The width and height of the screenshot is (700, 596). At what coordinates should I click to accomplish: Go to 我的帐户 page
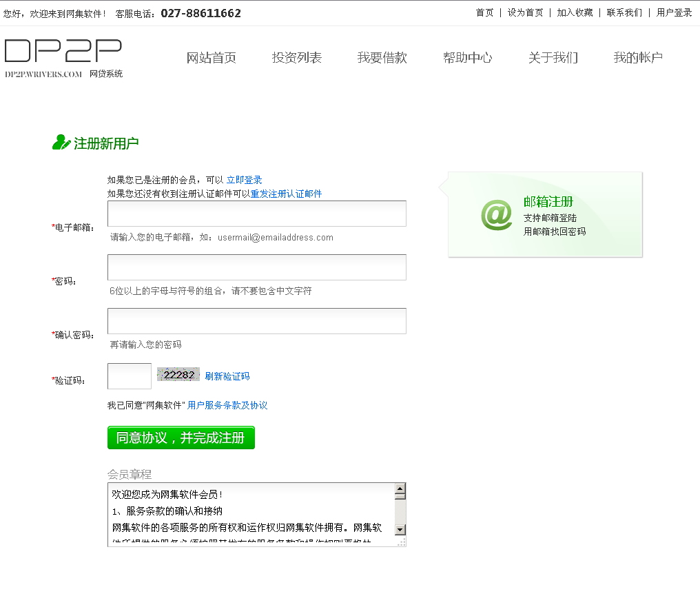[x=638, y=58]
